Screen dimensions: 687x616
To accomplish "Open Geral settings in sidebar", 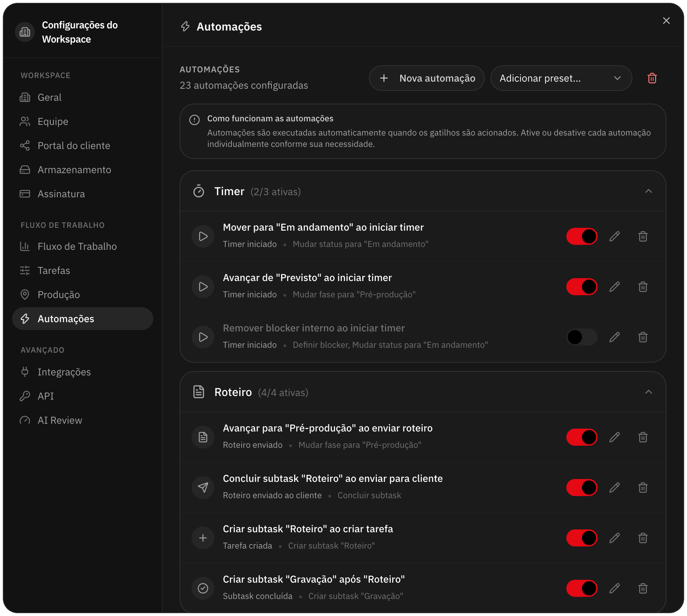I will 83,97.
